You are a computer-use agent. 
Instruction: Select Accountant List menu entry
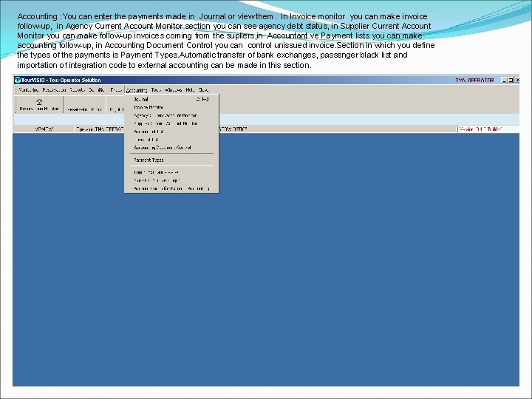(x=171, y=132)
